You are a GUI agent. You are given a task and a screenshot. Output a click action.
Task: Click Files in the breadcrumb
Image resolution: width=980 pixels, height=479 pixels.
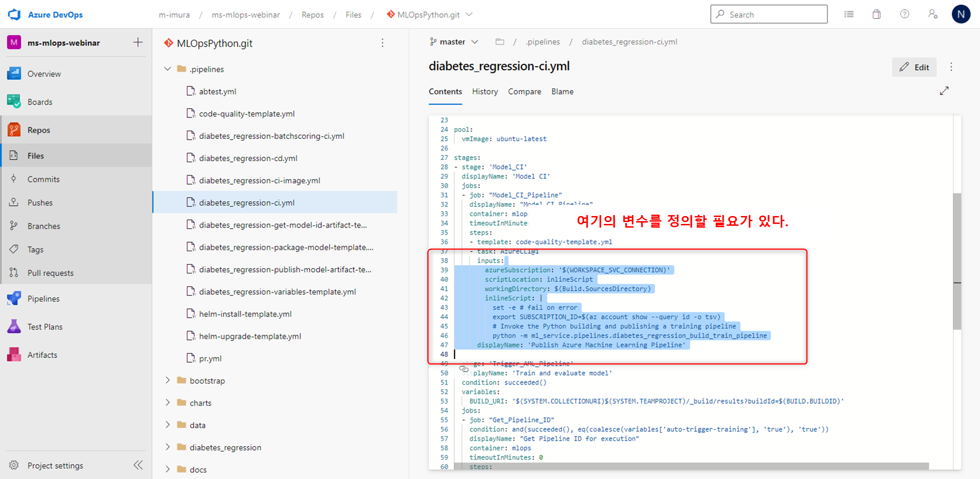(353, 15)
